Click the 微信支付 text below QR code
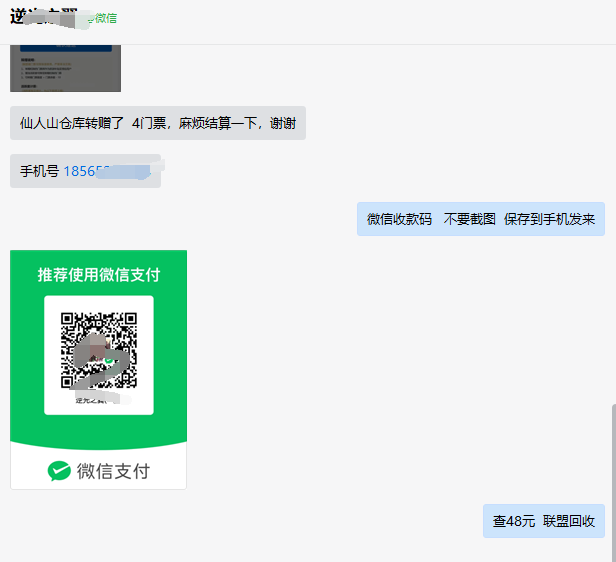616x562 pixels. [113, 471]
